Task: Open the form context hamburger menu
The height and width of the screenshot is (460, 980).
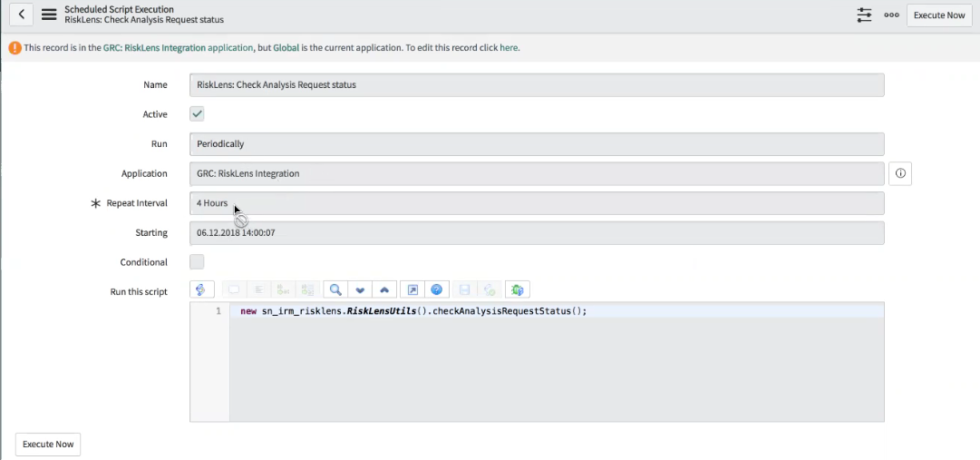Action: coord(49,15)
